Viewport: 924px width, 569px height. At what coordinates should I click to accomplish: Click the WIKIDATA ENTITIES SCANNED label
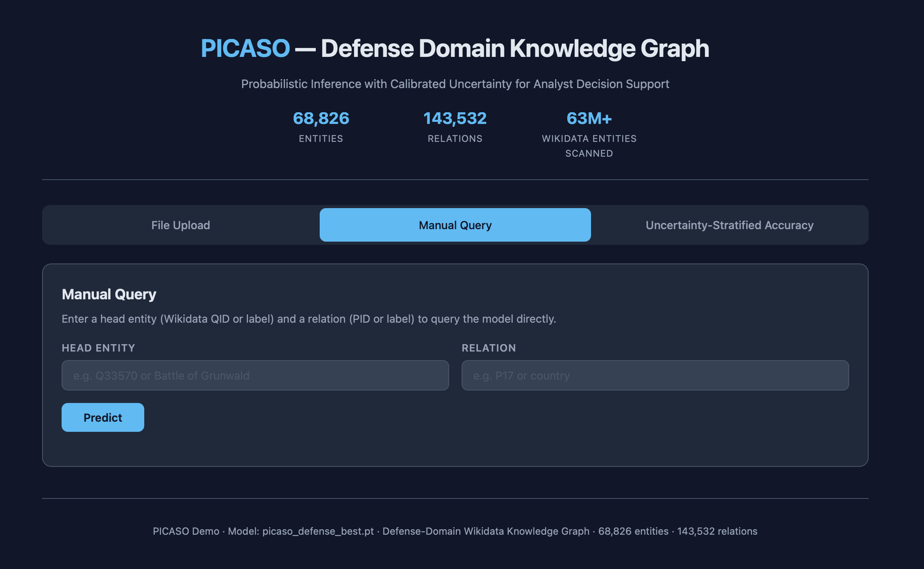589,146
